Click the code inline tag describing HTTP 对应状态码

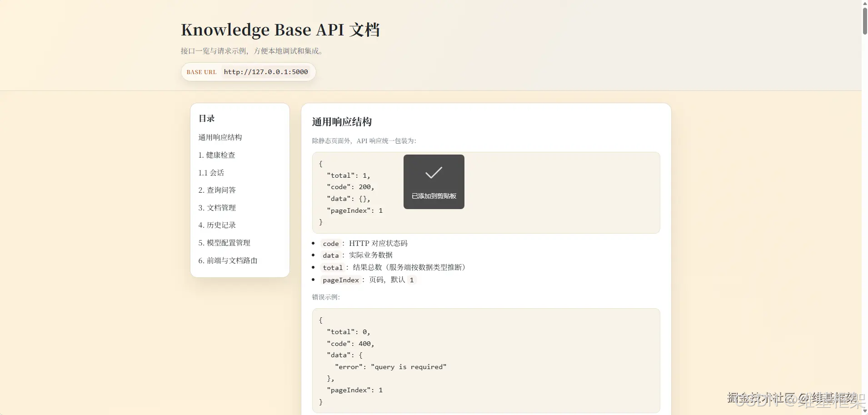coord(331,244)
